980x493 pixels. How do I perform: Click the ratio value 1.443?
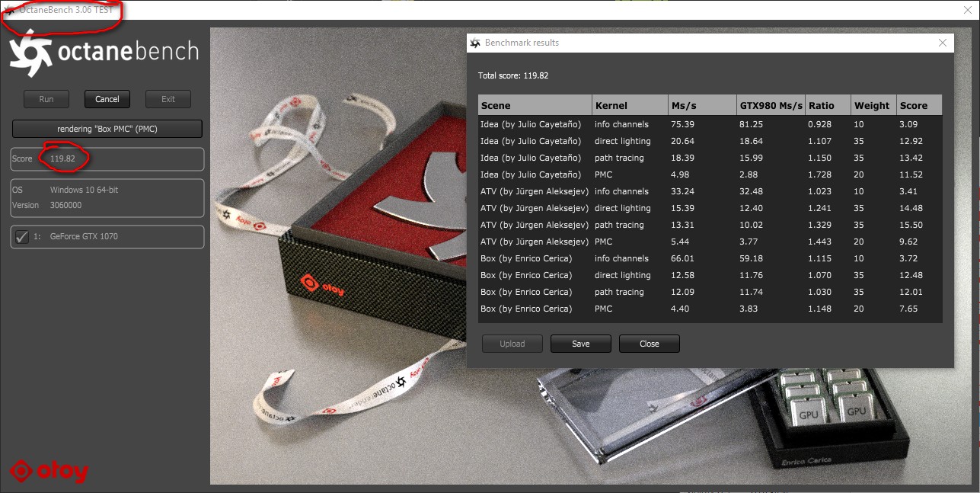pos(820,242)
